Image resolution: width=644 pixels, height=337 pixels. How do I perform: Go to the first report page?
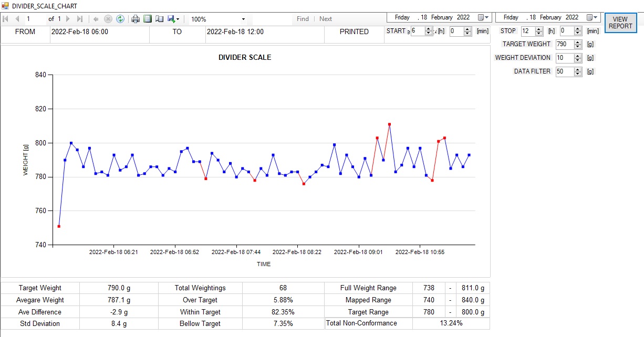click(x=6, y=19)
